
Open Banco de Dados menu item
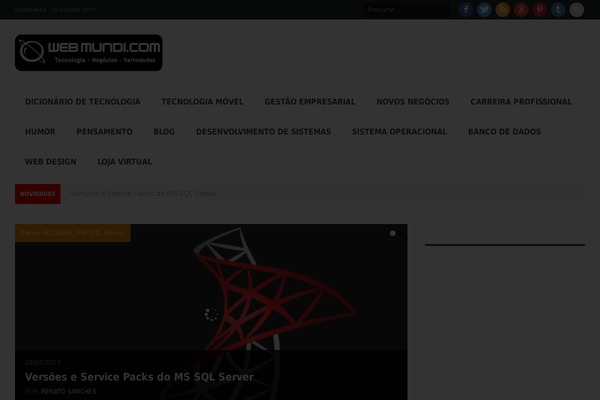[x=504, y=132]
